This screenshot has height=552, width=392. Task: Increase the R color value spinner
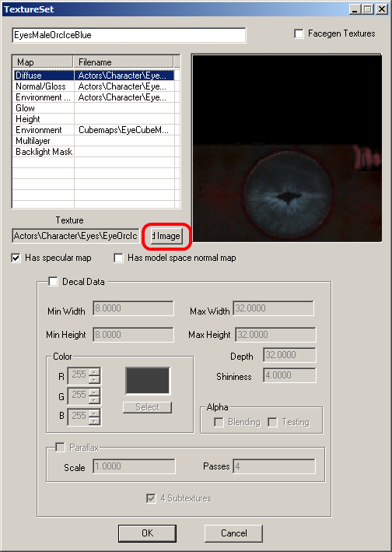94,372
